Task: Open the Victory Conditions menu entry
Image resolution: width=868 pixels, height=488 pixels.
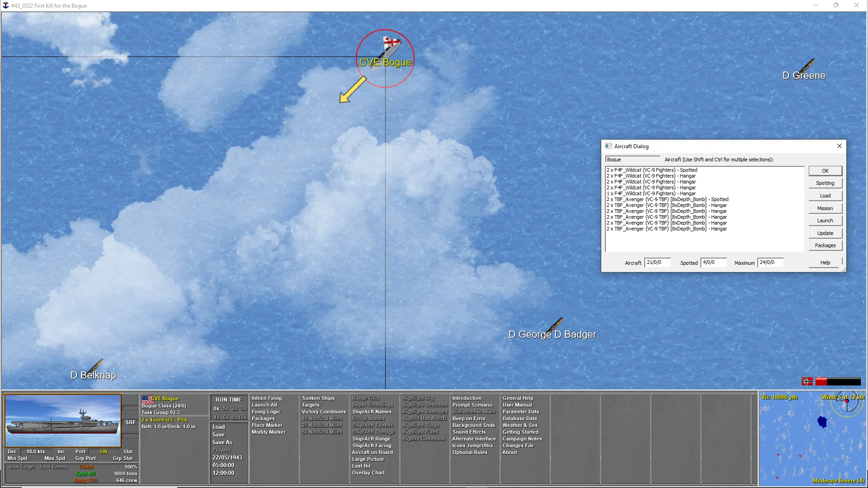Action: (x=324, y=412)
